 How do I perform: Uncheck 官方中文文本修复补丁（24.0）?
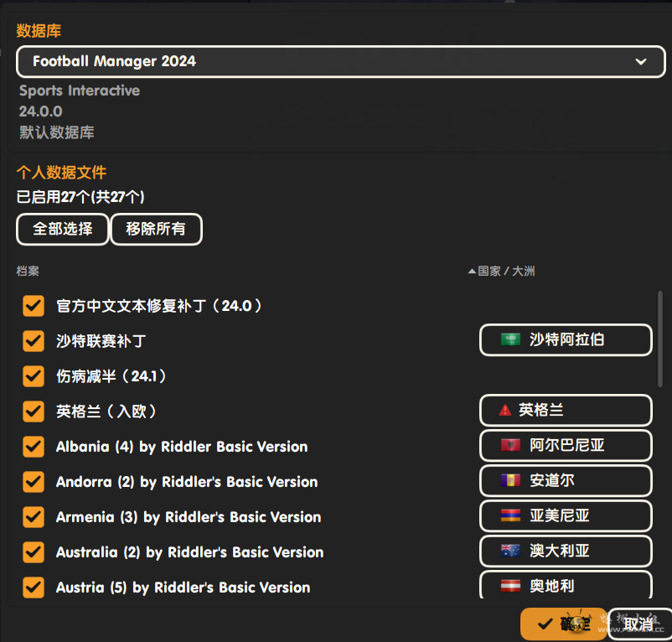click(x=34, y=306)
